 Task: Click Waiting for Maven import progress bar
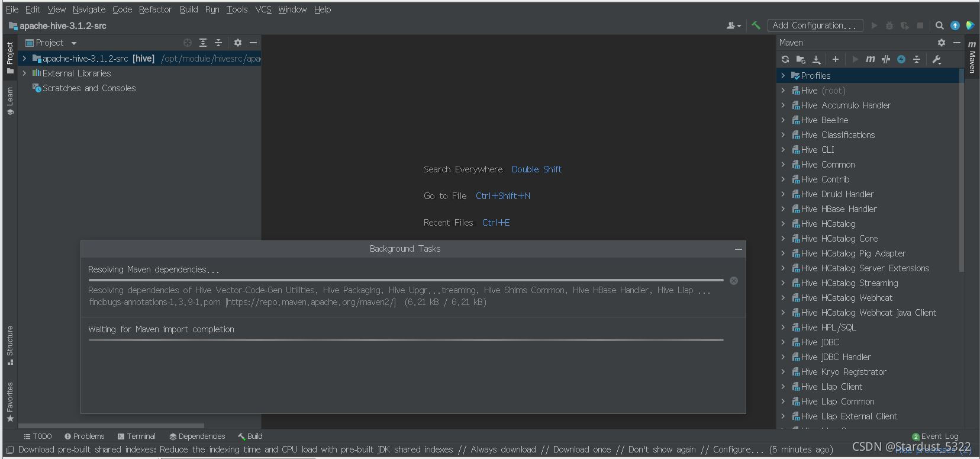coord(406,340)
